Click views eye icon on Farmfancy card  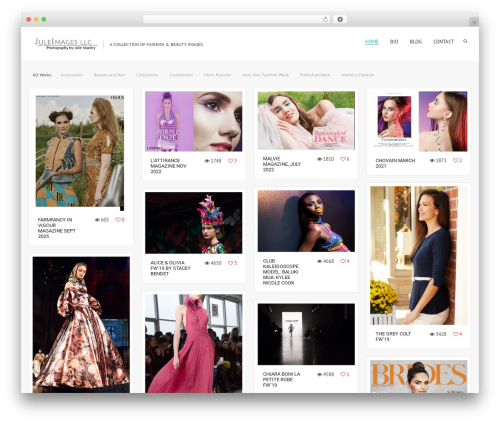point(97,220)
